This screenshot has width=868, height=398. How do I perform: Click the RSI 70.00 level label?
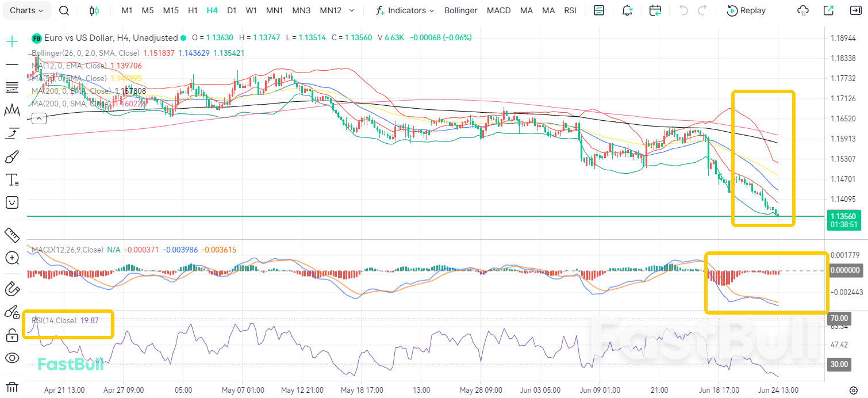click(x=839, y=318)
